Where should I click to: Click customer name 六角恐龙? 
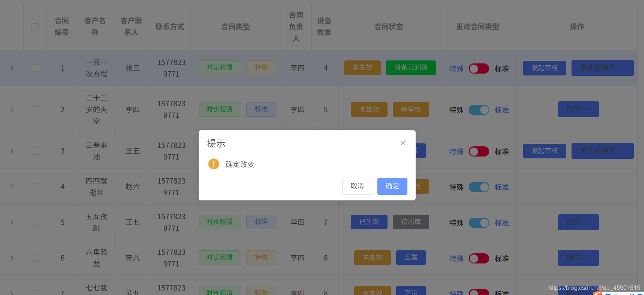pos(97,258)
